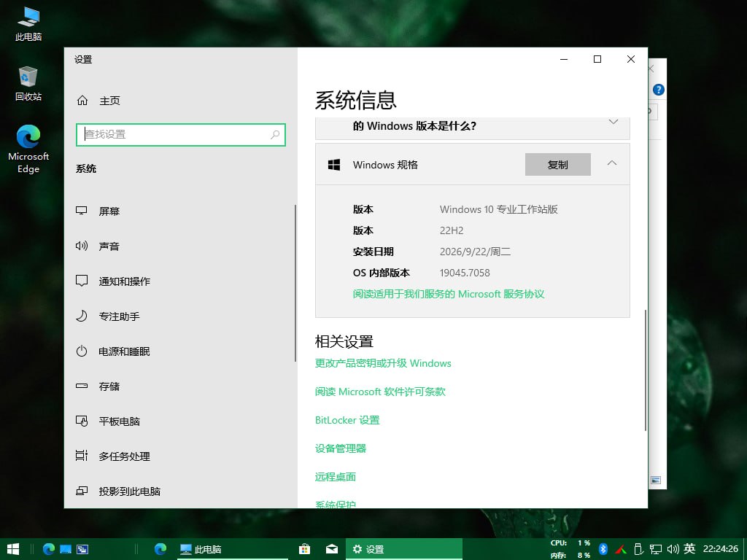Click the safely remove hardware USB icon
Viewport: 747px width, 560px height.
click(x=639, y=549)
